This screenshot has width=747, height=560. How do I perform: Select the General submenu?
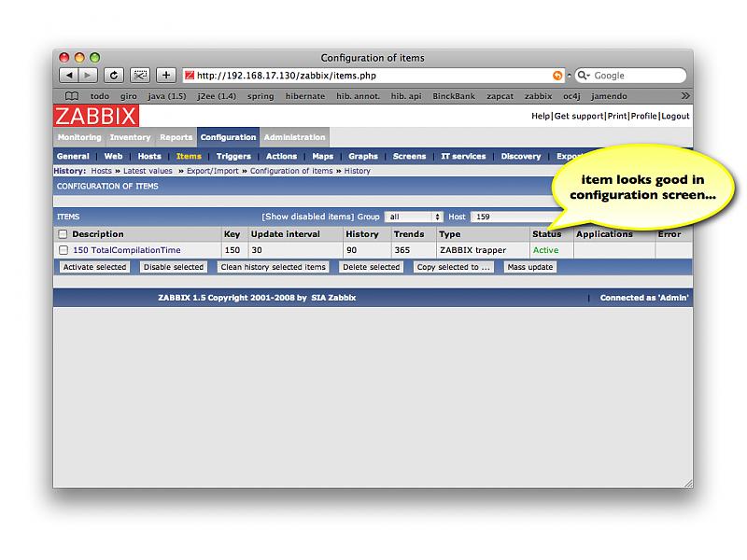pos(73,156)
